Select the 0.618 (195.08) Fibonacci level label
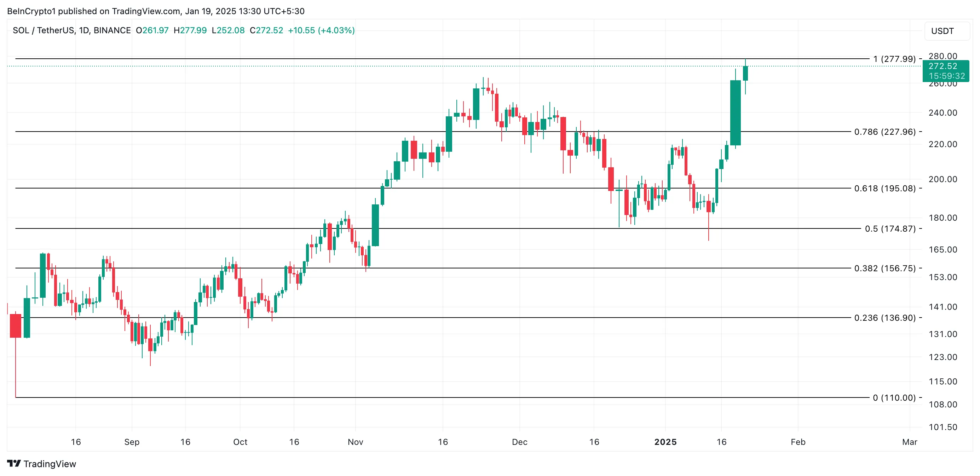Screen dimensions: 980x476 [884, 188]
